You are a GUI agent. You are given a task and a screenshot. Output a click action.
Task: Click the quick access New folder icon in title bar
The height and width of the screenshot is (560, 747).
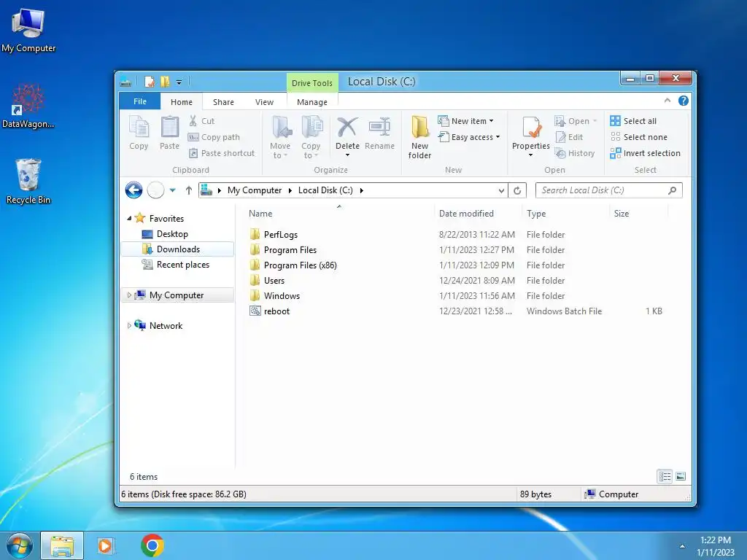click(x=165, y=82)
